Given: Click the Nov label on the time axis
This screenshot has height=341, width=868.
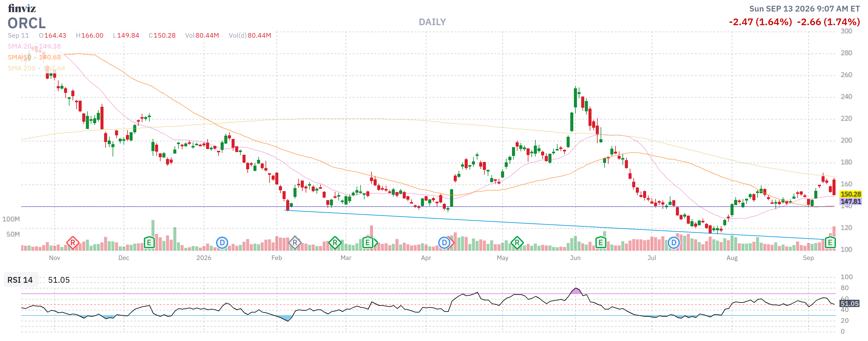Looking at the screenshot, I should pyautogui.click(x=55, y=258).
